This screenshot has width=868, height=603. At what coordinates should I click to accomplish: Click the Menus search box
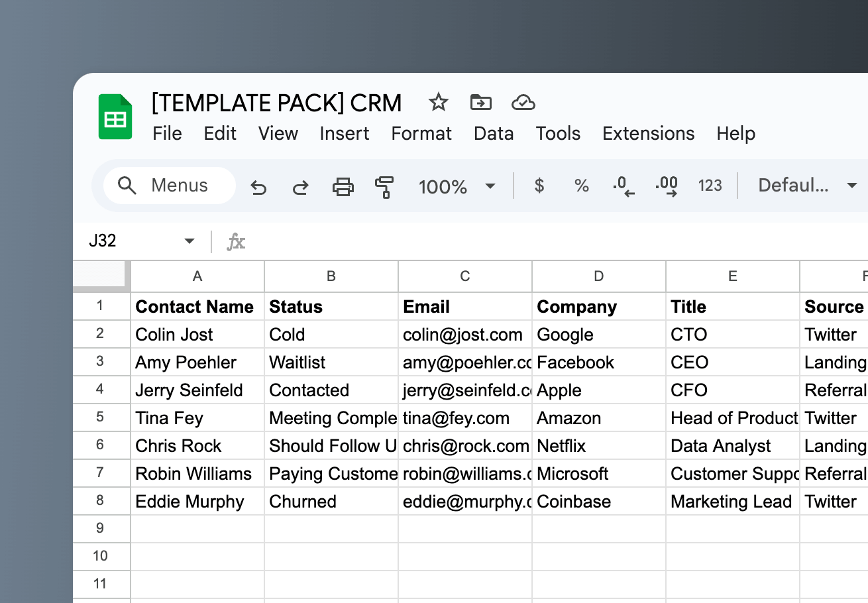click(x=170, y=186)
